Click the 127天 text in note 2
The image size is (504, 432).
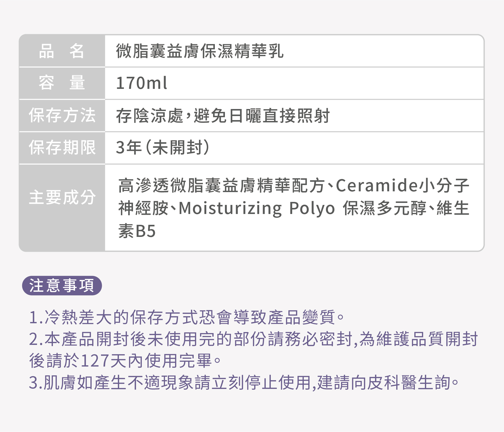103,361
